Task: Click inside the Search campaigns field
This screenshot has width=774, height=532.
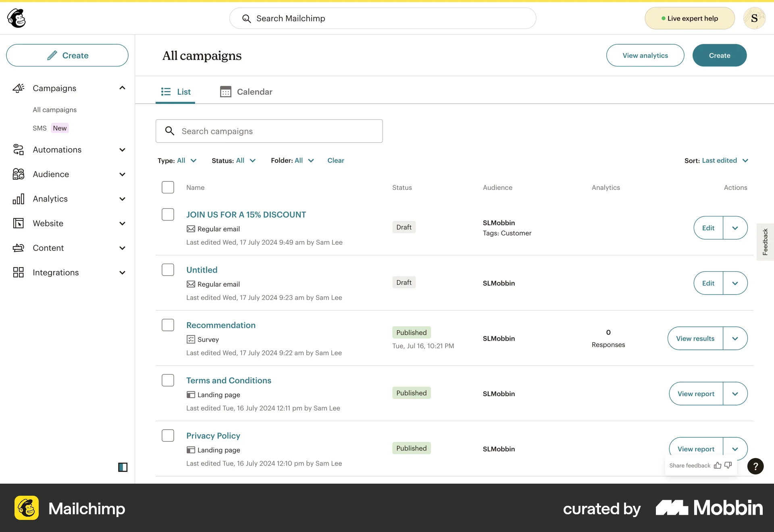Action: coord(269,131)
